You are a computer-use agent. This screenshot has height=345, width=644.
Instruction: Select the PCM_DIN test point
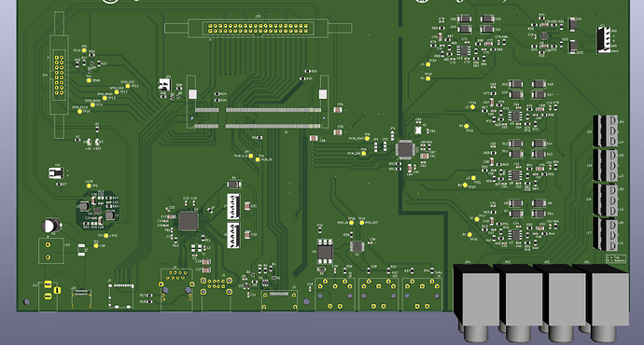click(363, 154)
